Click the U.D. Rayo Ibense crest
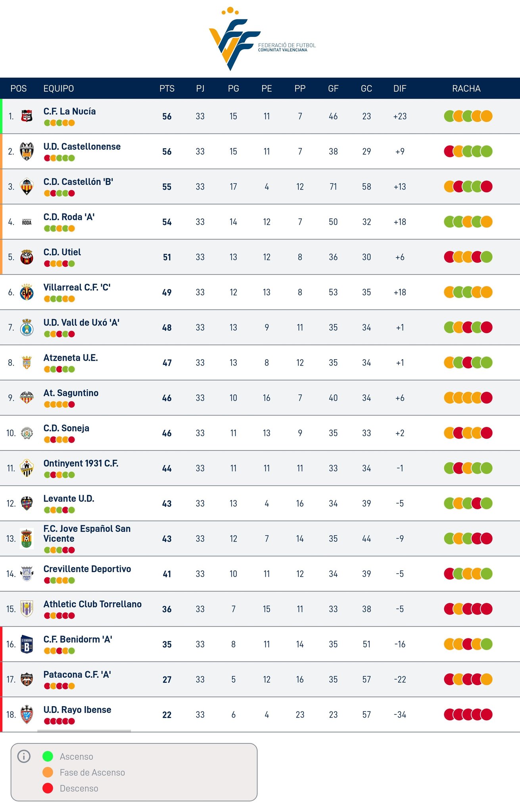This screenshot has width=520, height=812. (27, 714)
